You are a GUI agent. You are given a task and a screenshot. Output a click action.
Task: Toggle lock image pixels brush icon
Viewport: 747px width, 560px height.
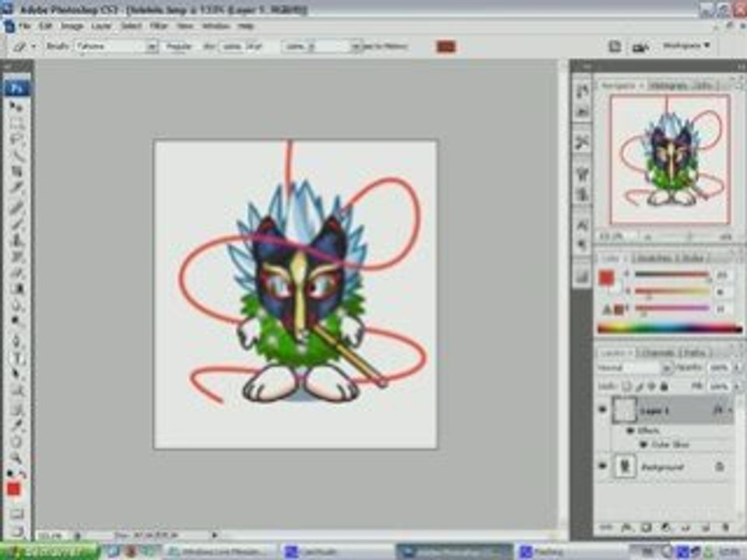pyautogui.click(x=640, y=387)
